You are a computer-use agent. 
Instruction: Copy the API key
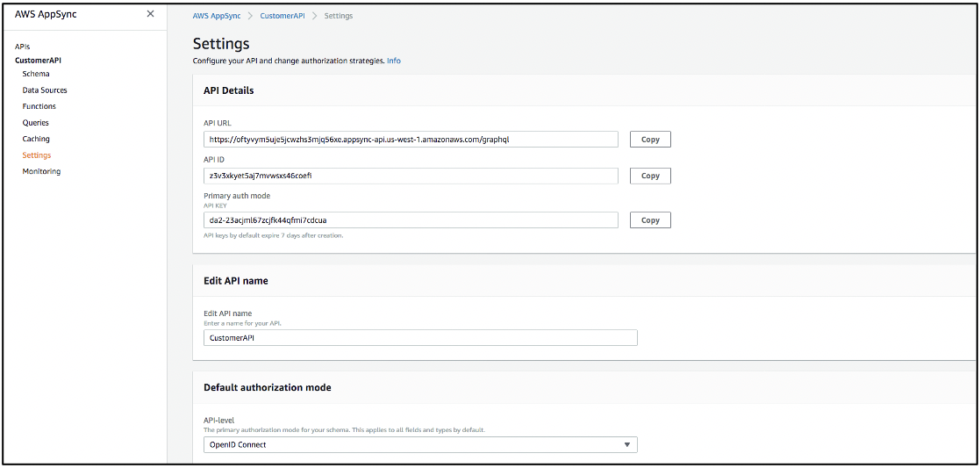650,220
